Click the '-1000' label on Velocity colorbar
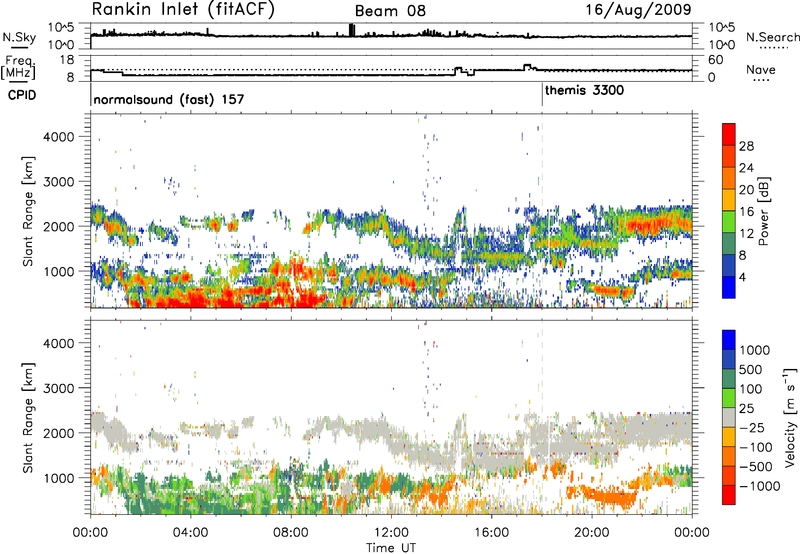Viewport: 800px width, 554px height. [x=759, y=486]
